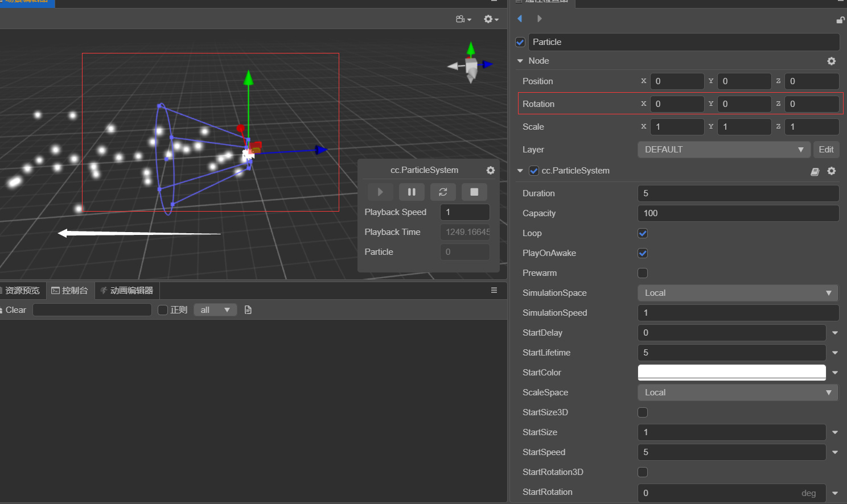Open the SimulationSpace dropdown
Screen dimensions: 847x504
tap(738, 293)
